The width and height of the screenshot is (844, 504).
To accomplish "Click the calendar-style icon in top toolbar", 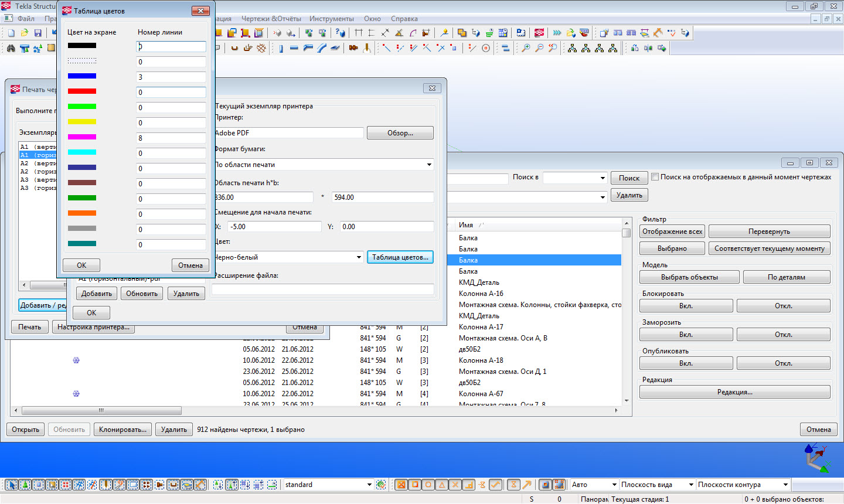I will coord(502,33).
